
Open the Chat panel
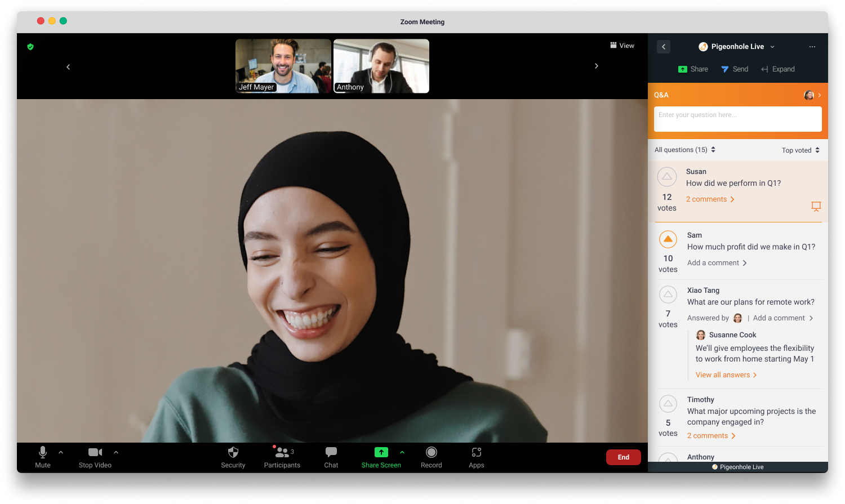(331, 457)
